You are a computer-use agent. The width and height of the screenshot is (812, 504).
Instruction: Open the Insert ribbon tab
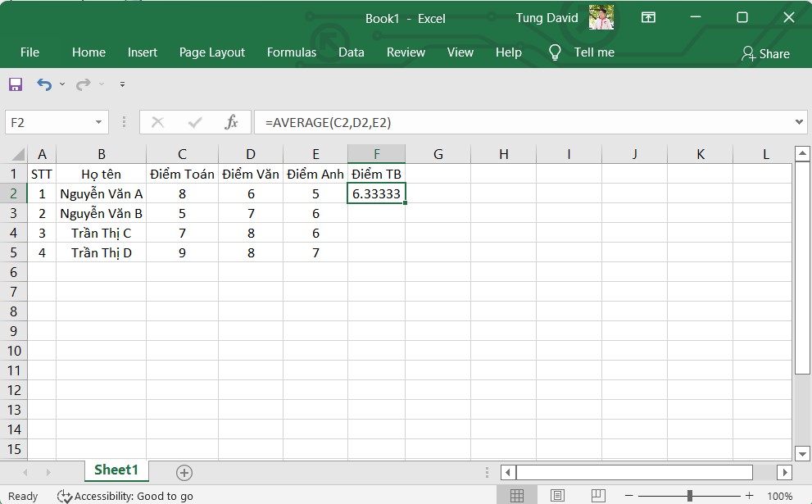143,52
